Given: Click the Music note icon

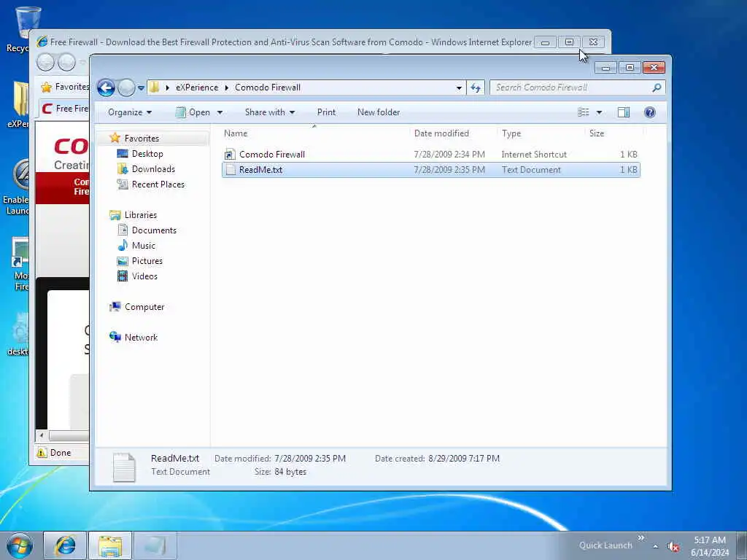Looking at the screenshot, I should [x=123, y=246].
